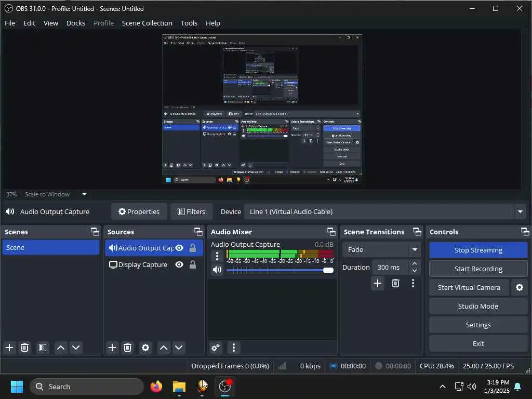Toggle Studio Mode on
This screenshot has width=532, height=399.
[x=478, y=306]
